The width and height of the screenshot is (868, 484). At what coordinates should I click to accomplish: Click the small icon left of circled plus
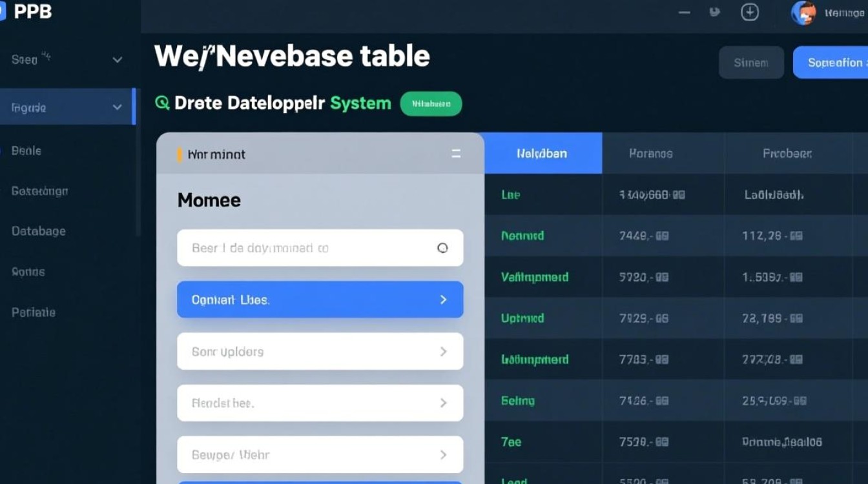714,12
